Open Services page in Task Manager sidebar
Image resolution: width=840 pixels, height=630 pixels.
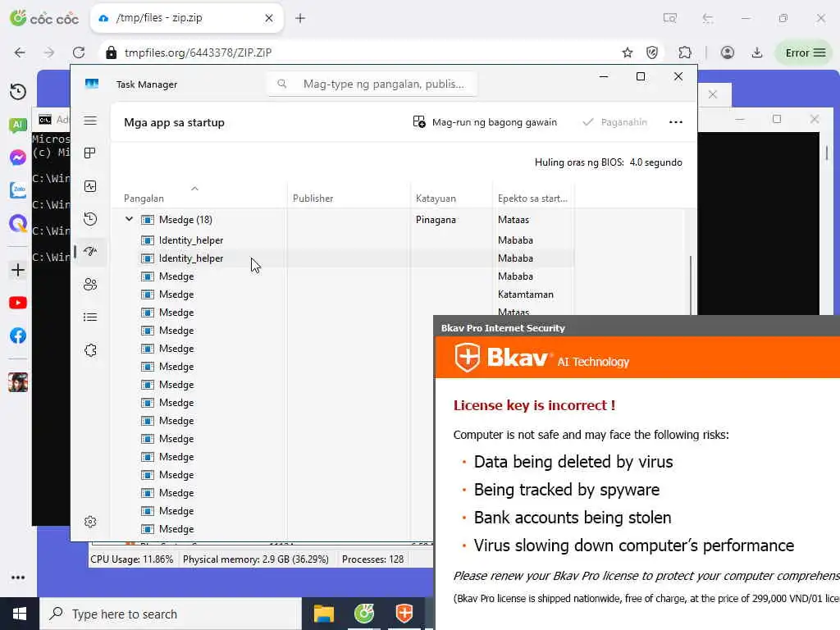(90, 350)
